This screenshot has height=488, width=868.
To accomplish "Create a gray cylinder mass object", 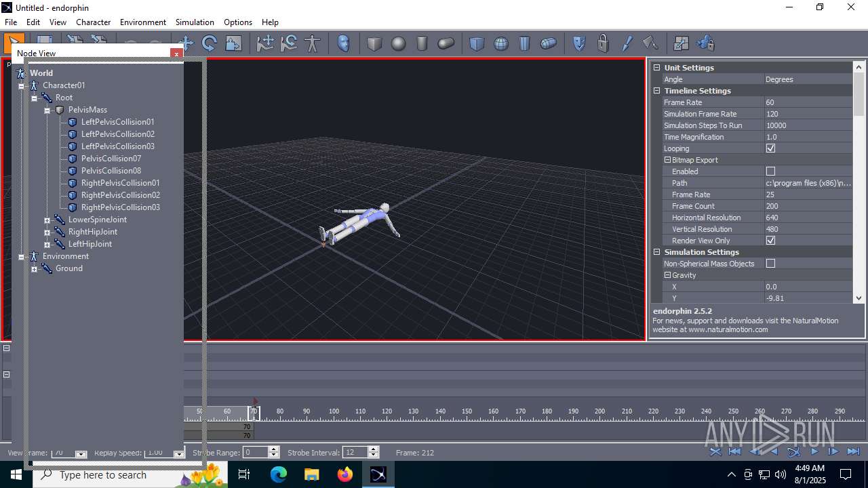I will click(422, 43).
